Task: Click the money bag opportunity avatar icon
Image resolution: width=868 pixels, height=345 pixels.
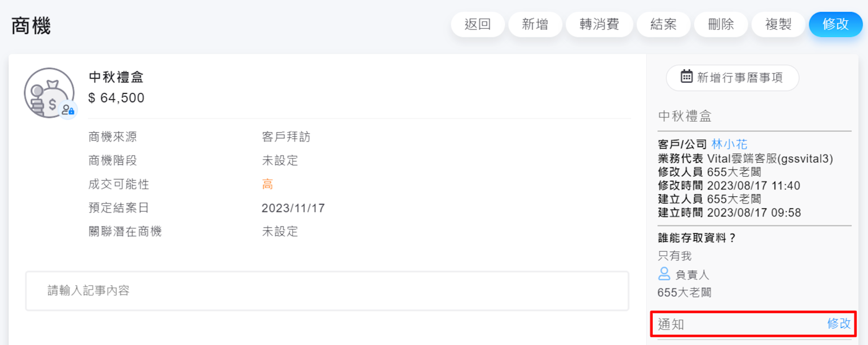Action: point(48,93)
